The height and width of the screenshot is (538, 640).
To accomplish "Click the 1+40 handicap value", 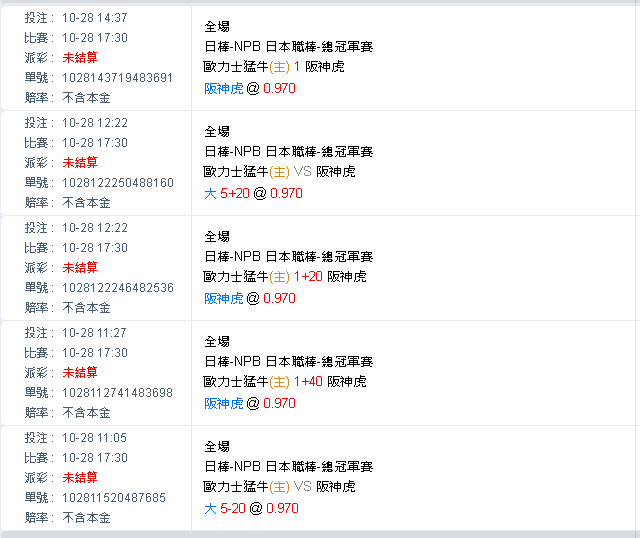I will click(308, 381).
